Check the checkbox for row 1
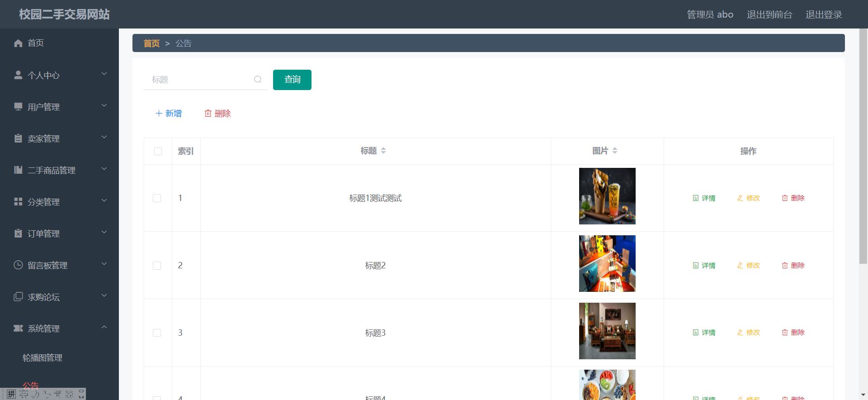The image size is (868, 400). tap(157, 198)
